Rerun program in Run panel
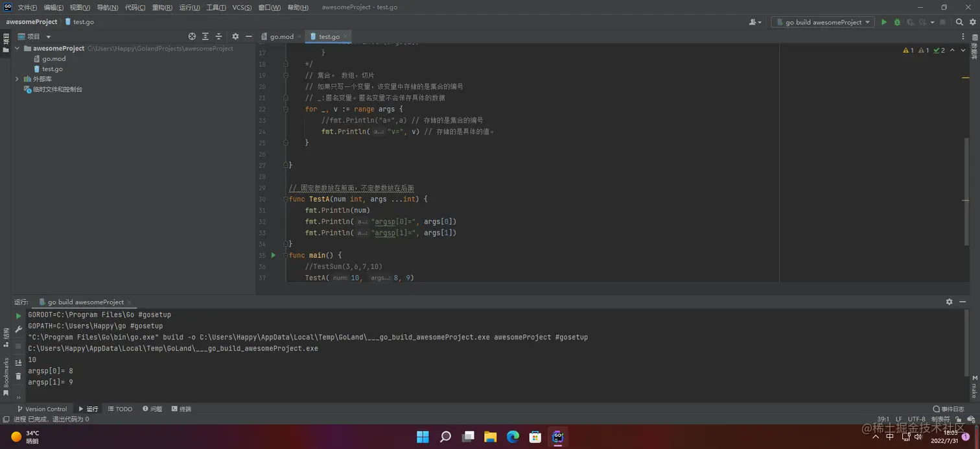Image resolution: width=980 pixels, height=449 pixels. pyautogui.click(x=18, y=316)
